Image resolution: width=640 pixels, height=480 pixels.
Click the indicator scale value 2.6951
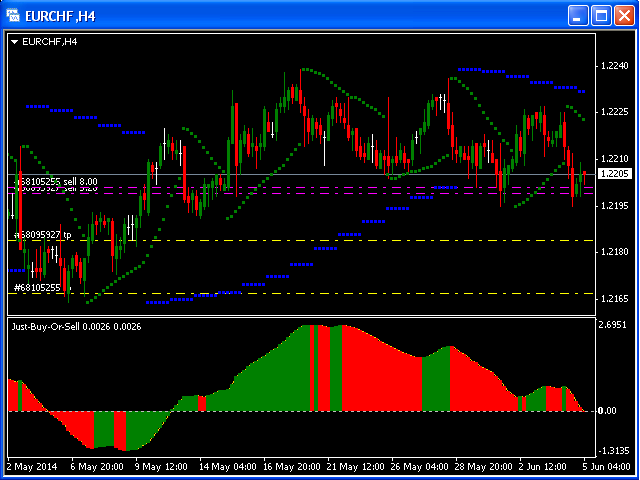click(x=614, y=324)
